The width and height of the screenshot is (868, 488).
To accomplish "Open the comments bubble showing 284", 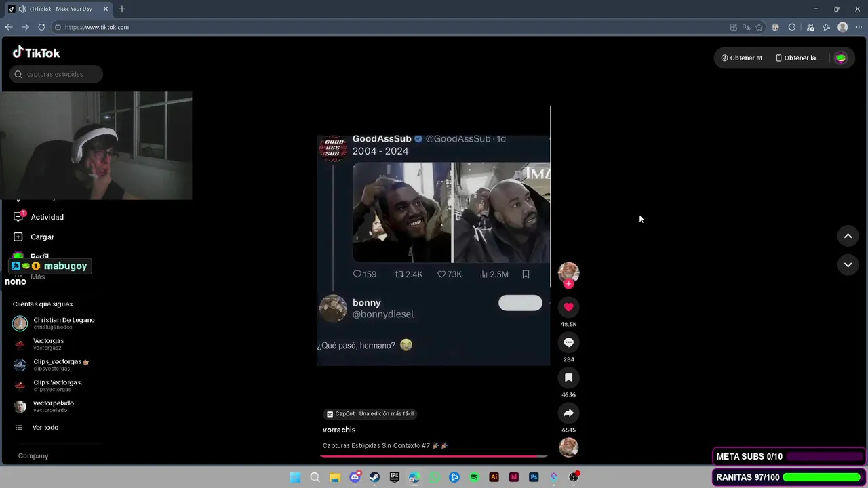I will [568, 342].
